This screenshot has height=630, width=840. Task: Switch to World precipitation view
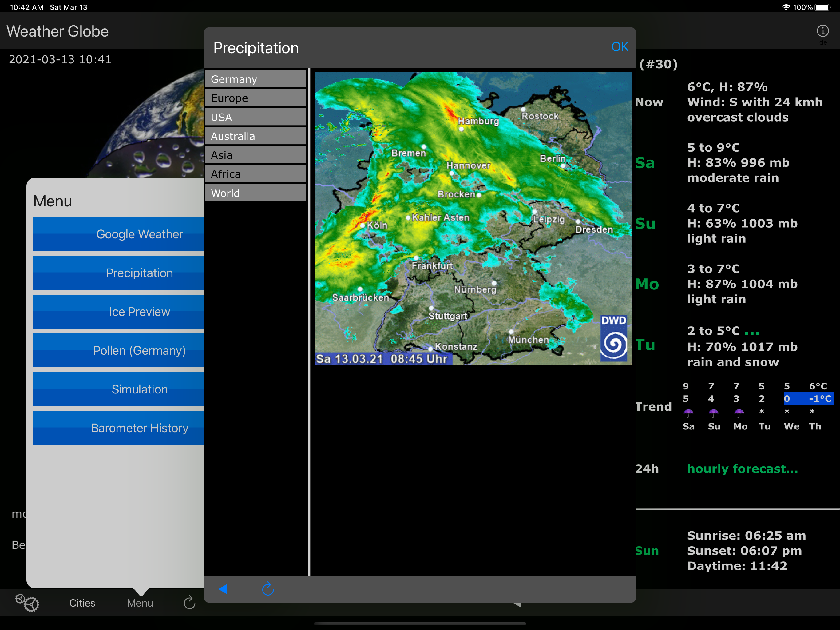[256, 193]
